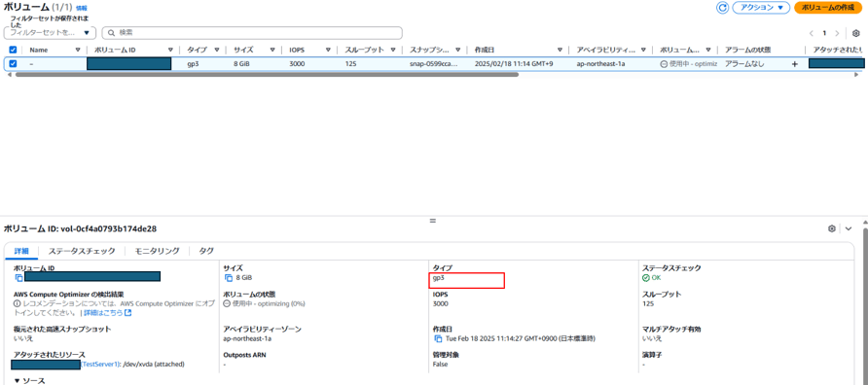
Task: Uncheck the gp3 volume row checkbox
Action: (13, 63)
